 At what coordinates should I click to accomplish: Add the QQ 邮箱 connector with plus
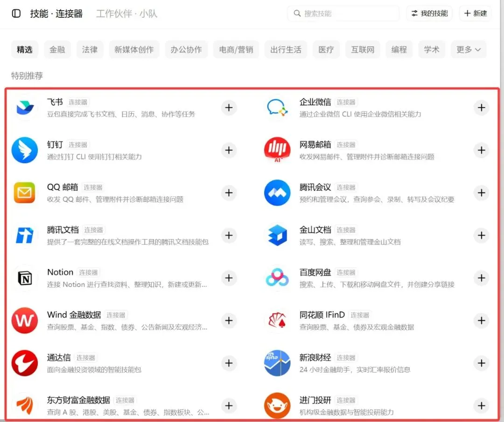tap(229, 193)
